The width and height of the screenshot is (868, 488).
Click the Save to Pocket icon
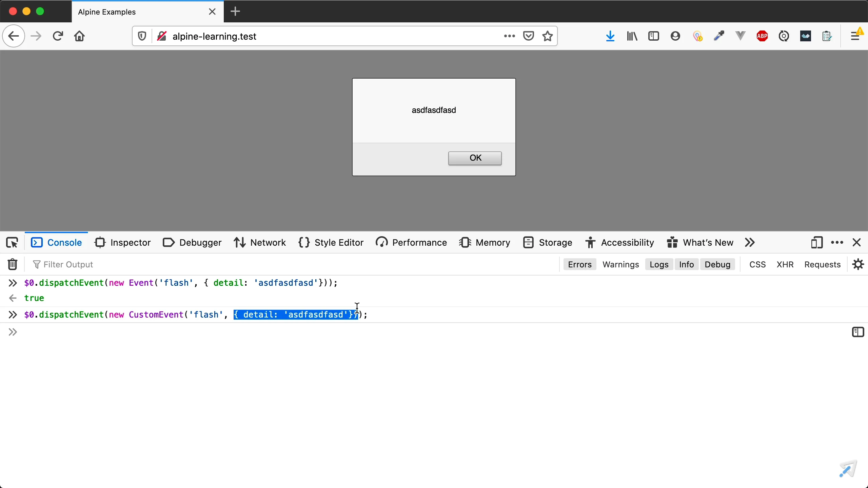pos(529,36)
